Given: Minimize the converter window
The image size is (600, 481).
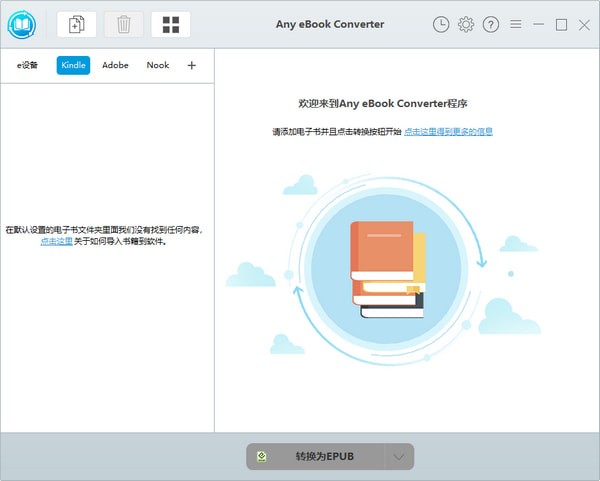Looking at the screenshot, I should (539, 25).
